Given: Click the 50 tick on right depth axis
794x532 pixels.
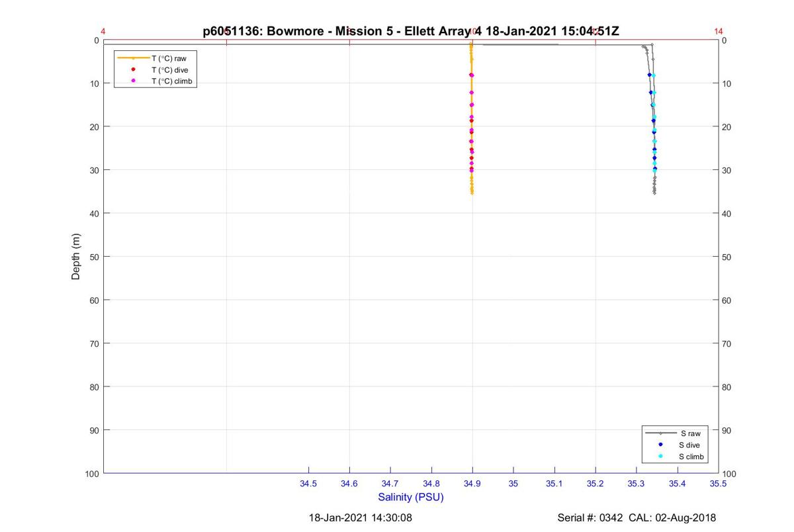Looking at the screenshot, I should pos(727,257).
